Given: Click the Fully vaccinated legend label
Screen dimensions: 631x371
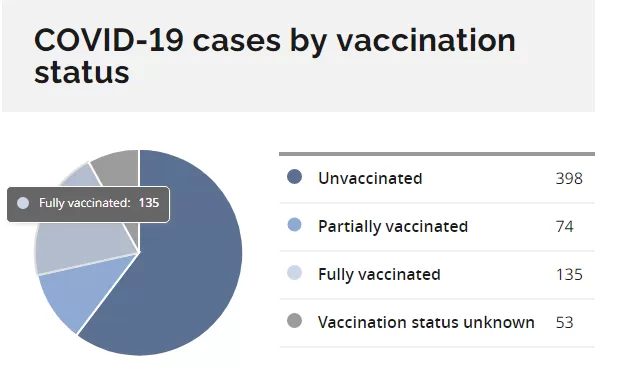Looking at the screenshot, I should [x=379, y=274].
